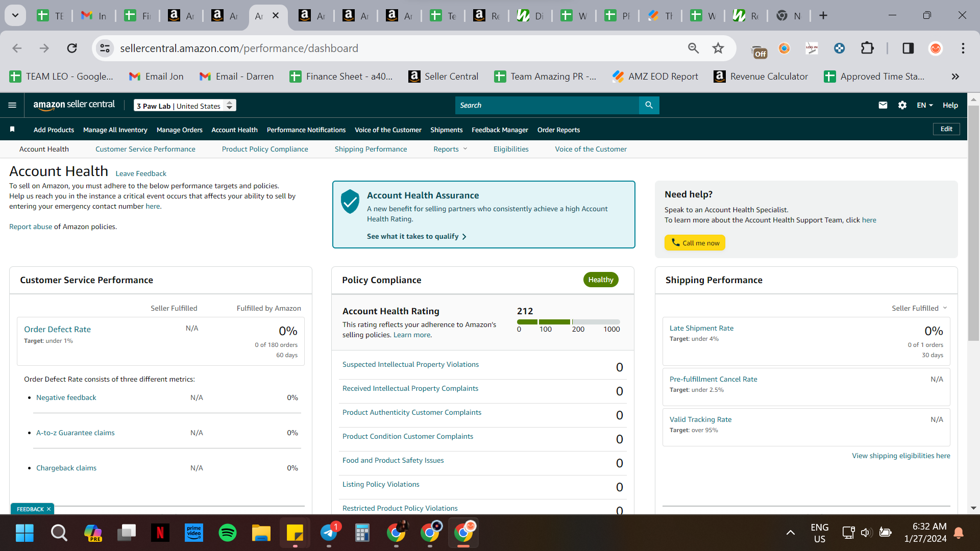Open Spotify from the taskbar
Viewport: 980px width, 551px height.
pyautogui.click(x=227, y=533)
